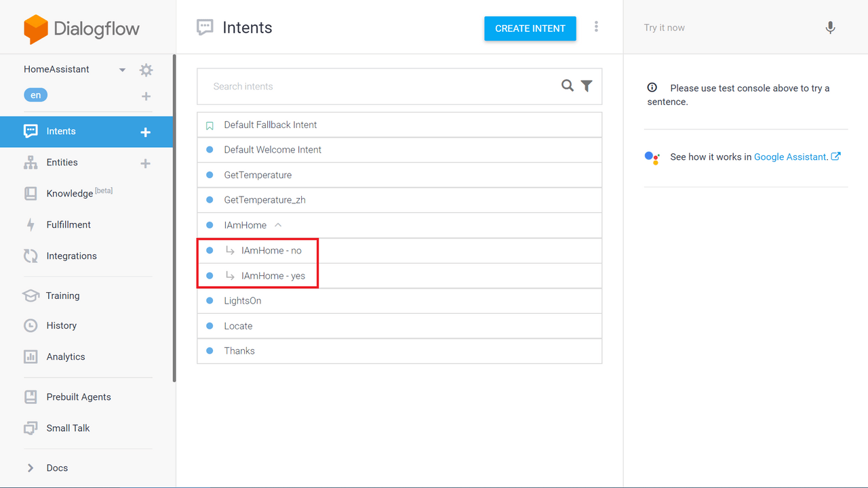Click the Training graduation cap icon

click(31, 296)
